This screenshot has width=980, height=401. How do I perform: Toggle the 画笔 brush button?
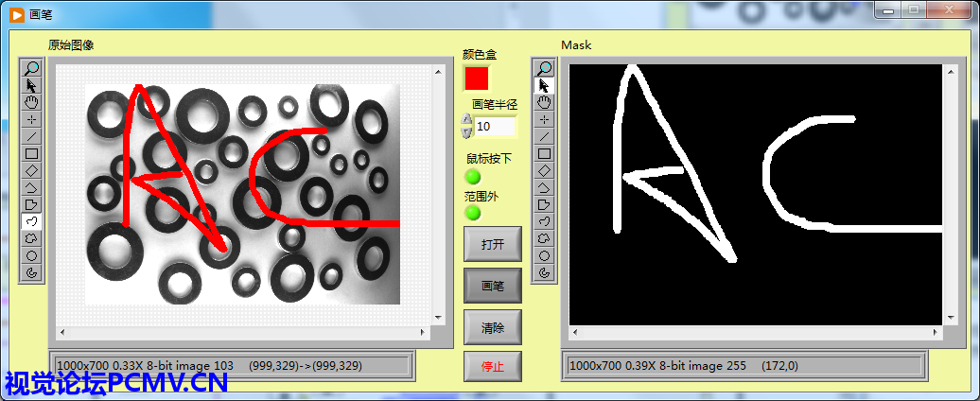pyautogui.click(x=493, y=285)
